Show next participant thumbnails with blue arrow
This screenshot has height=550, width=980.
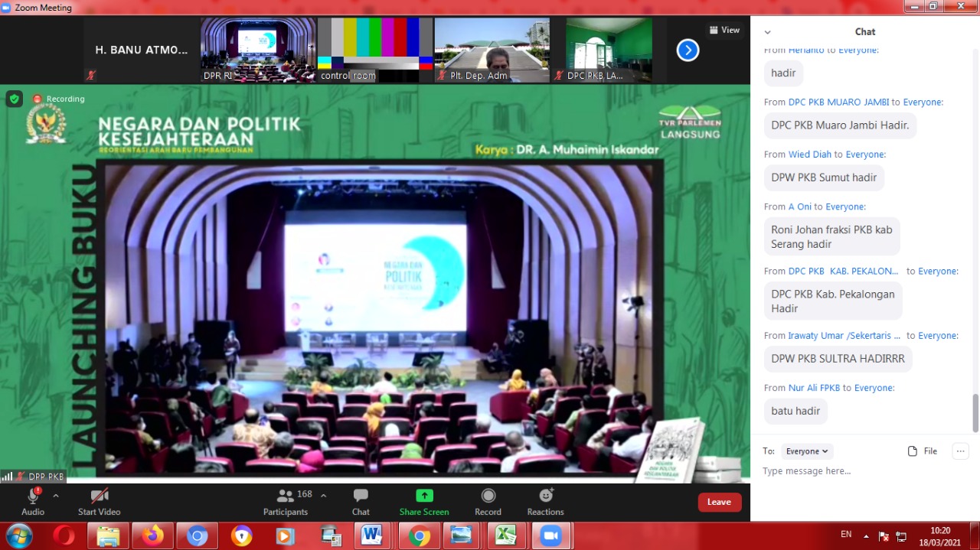[x=688, y=50]
